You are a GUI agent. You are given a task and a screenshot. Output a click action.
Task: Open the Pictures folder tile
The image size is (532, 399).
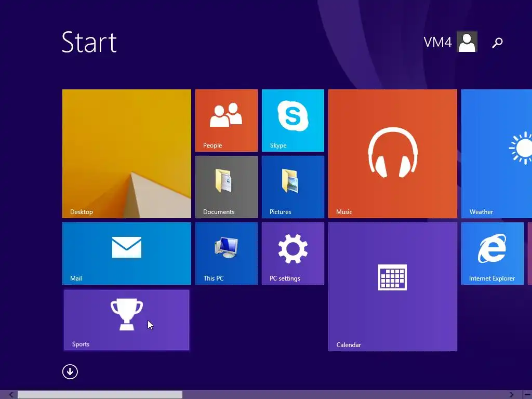point(293,187)
